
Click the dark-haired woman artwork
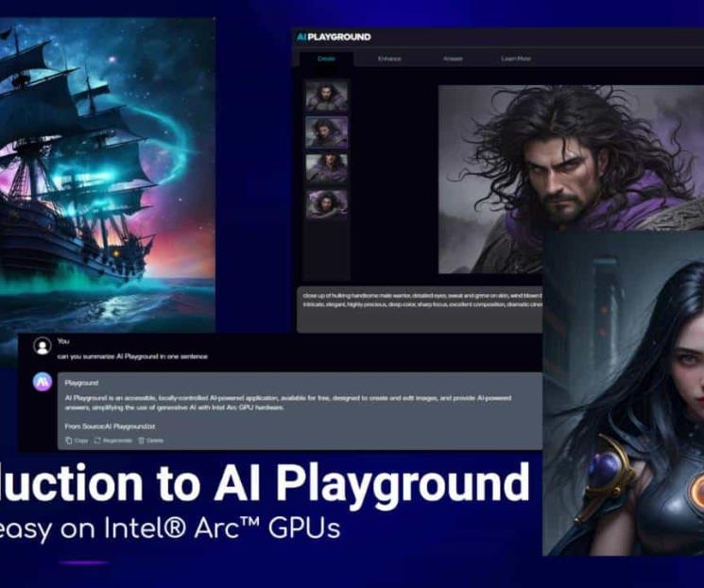tap(623, 393)
